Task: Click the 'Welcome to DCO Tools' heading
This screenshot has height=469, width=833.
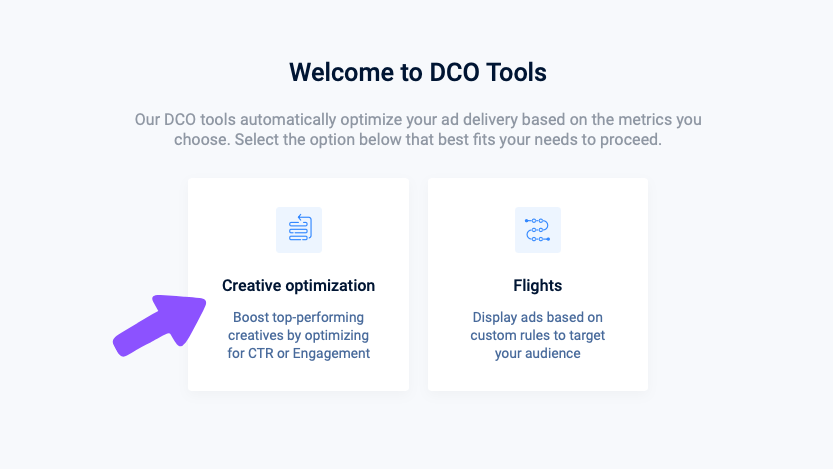Action: [418, 72]
